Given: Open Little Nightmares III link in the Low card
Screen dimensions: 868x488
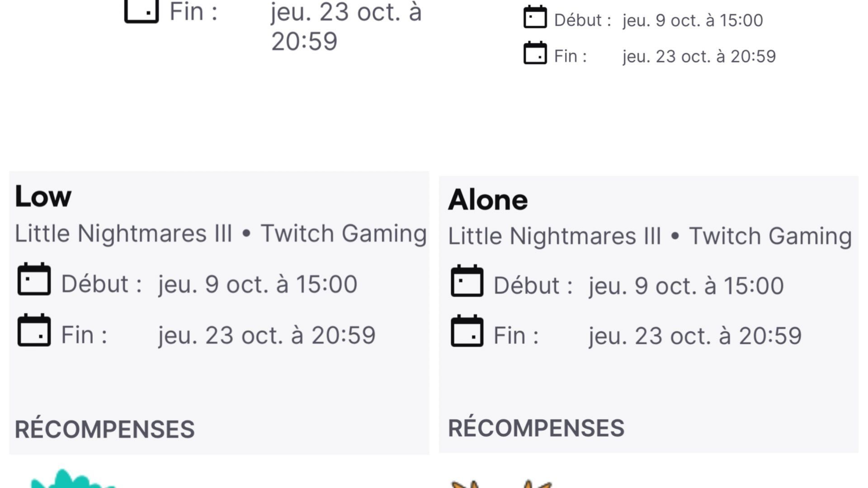Looking at the screenshot, I should pos(123,234).
